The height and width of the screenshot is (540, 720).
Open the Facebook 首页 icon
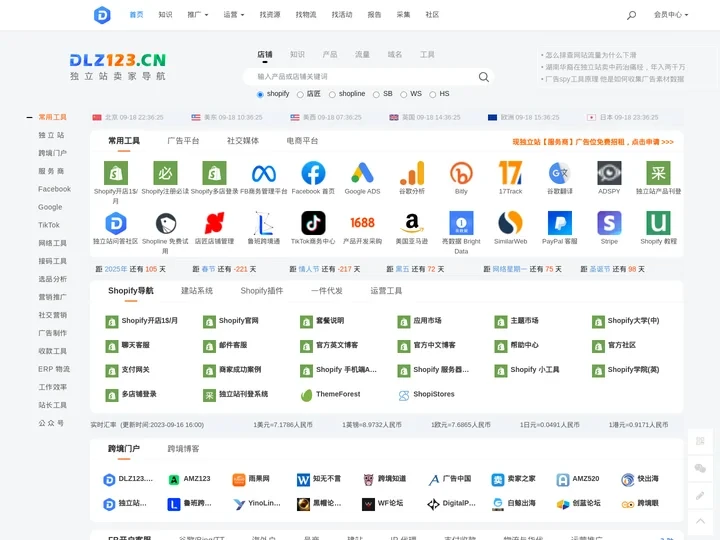click(313, 173)
